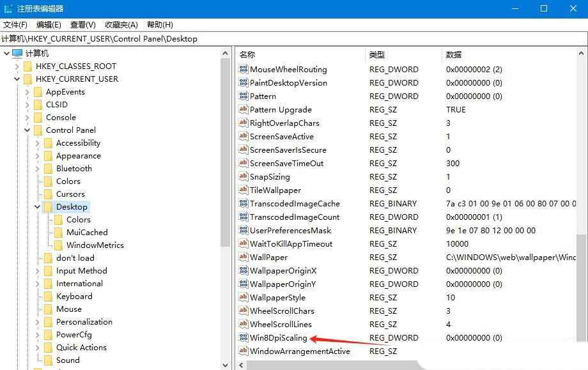Image resolution: width=588 pixels, height=370 pixels.
Task: Click the ScreenSaveTimeOut string icon
Action: [243, 163]
